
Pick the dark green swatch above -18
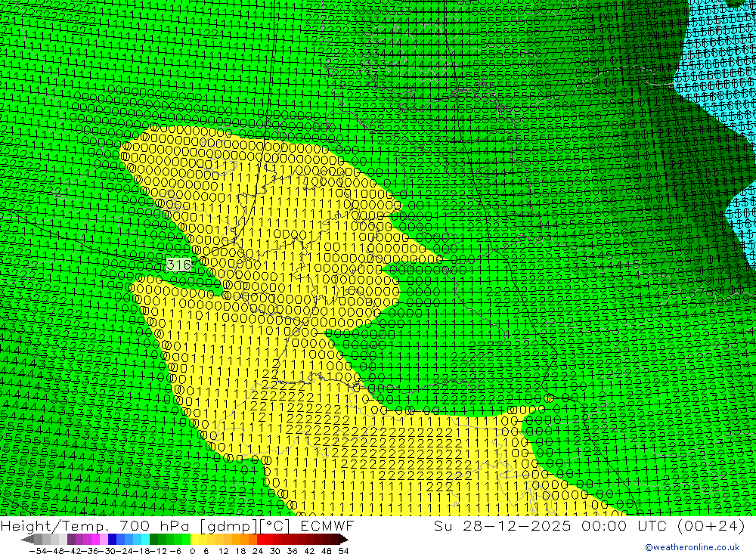pyautogui.click(x=153, y=540)
